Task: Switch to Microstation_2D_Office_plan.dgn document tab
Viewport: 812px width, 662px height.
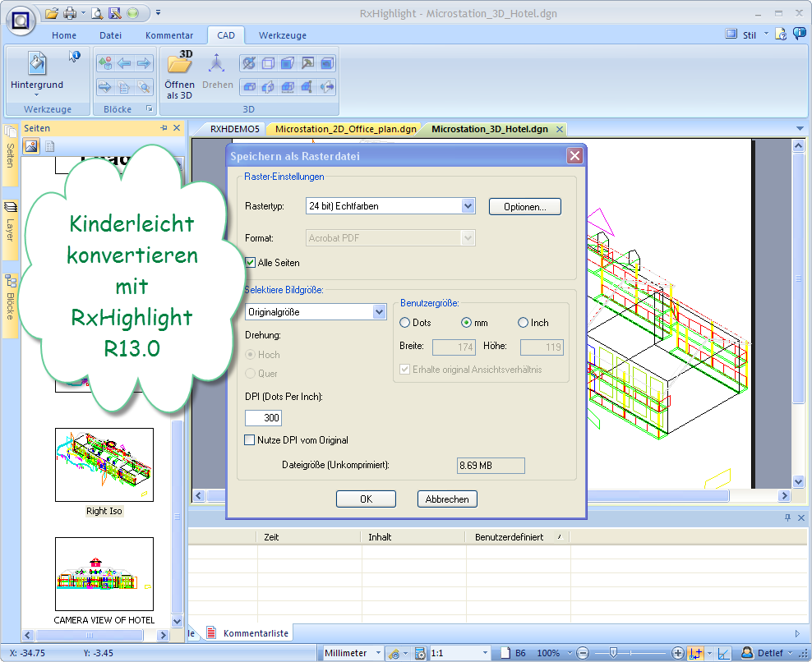Action: tap(346, 129)
